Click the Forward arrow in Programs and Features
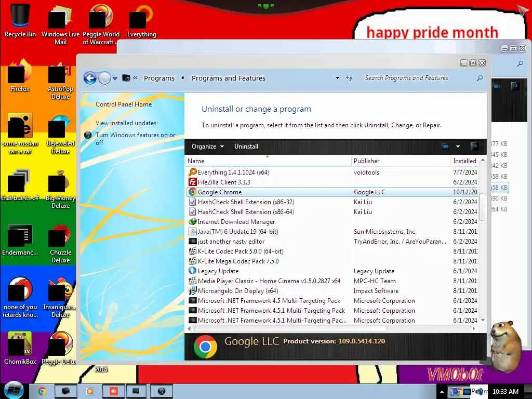The width and height of the screenshot is (532, 399). (104, 78)
